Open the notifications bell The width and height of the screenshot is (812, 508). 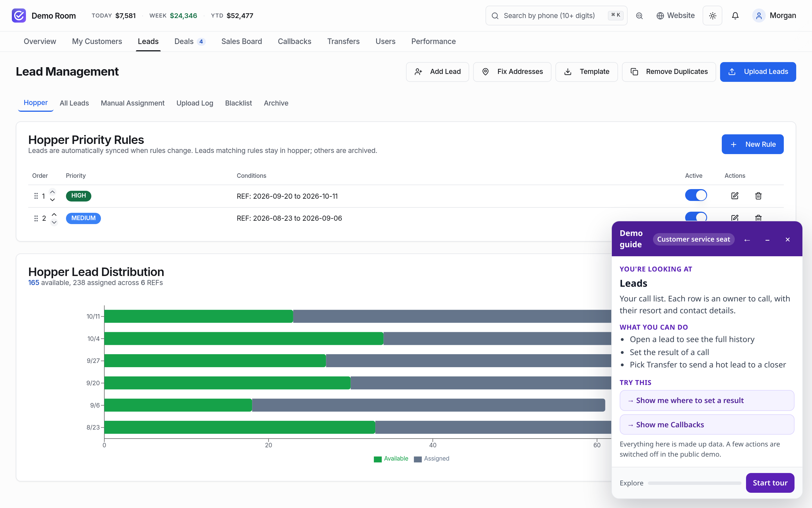tap(735, 16)
